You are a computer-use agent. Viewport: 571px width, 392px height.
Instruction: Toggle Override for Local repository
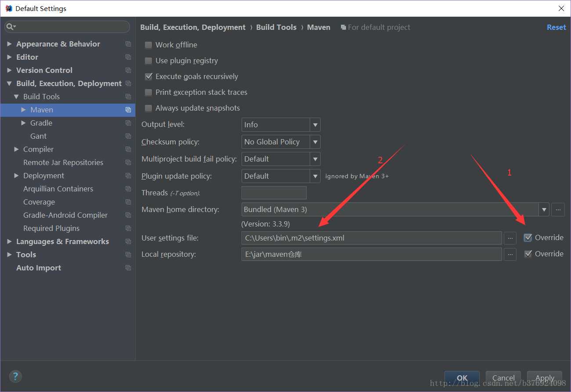[528, 254]
